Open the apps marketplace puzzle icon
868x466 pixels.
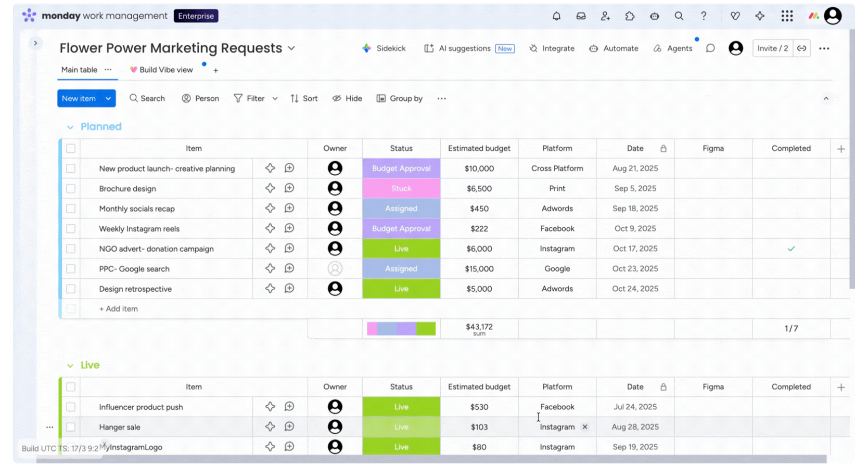630,16
